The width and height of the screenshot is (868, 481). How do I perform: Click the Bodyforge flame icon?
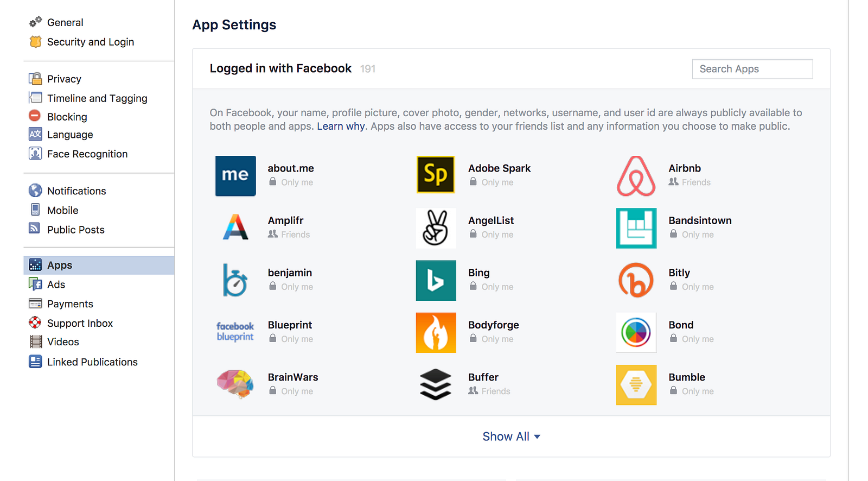[436, 332]
